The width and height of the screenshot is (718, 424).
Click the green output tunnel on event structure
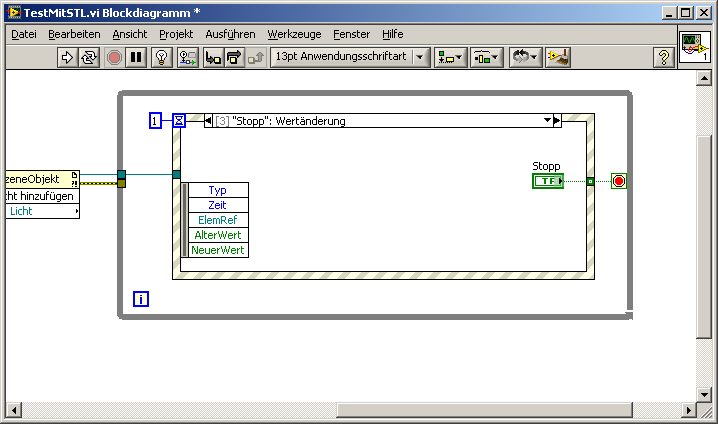coord(590,182)
